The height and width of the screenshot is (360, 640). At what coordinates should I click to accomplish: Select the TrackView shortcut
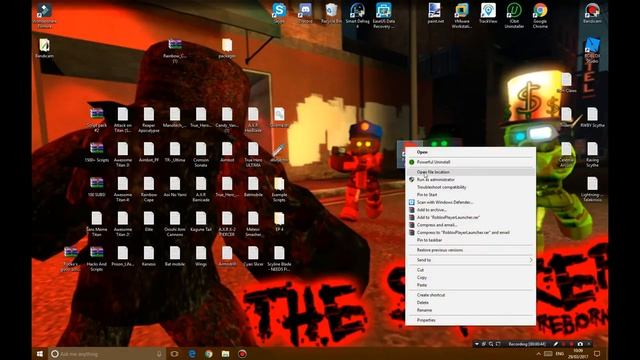click(x=488, y=13)
